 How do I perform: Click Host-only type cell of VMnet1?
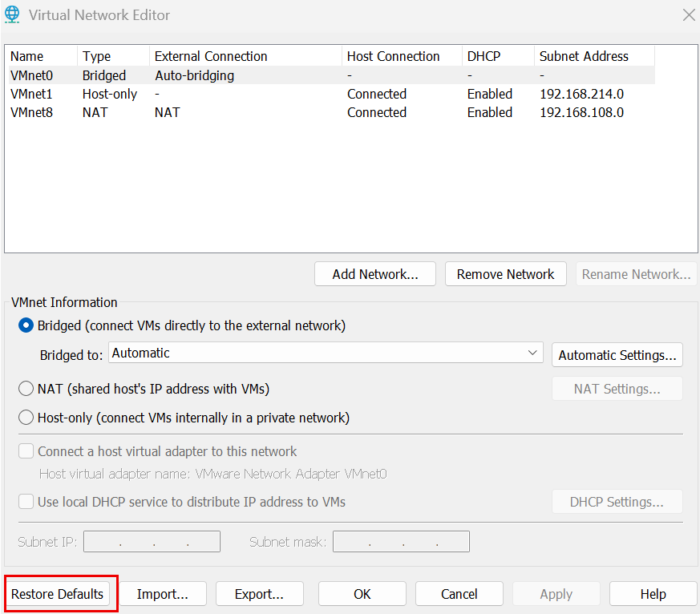110,94
